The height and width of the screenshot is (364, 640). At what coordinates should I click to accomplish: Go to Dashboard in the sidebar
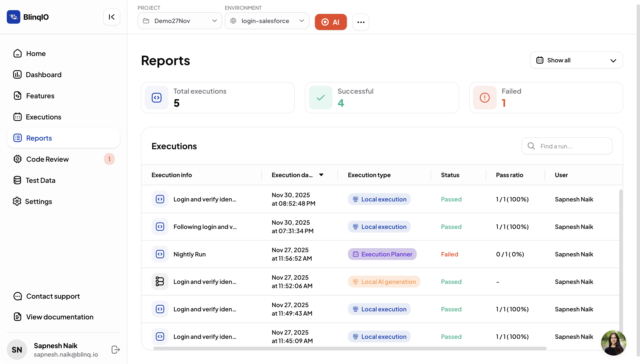(x=44, y=75)
